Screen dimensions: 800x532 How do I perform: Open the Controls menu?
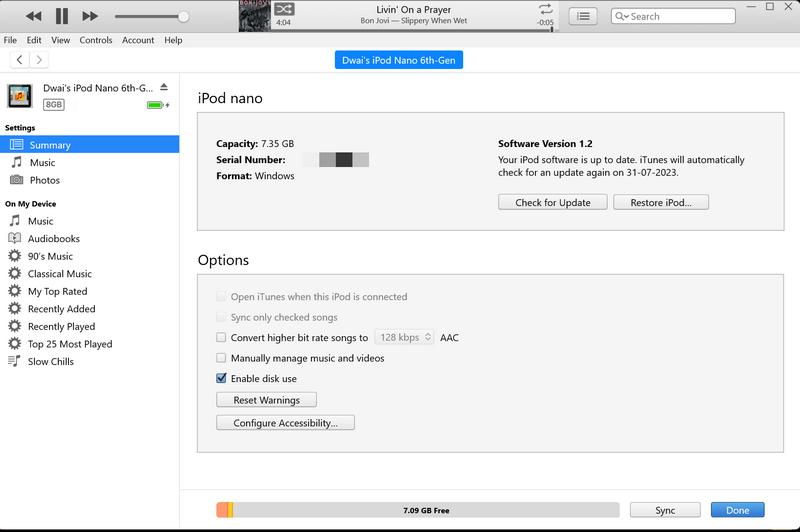pos(96,40)
